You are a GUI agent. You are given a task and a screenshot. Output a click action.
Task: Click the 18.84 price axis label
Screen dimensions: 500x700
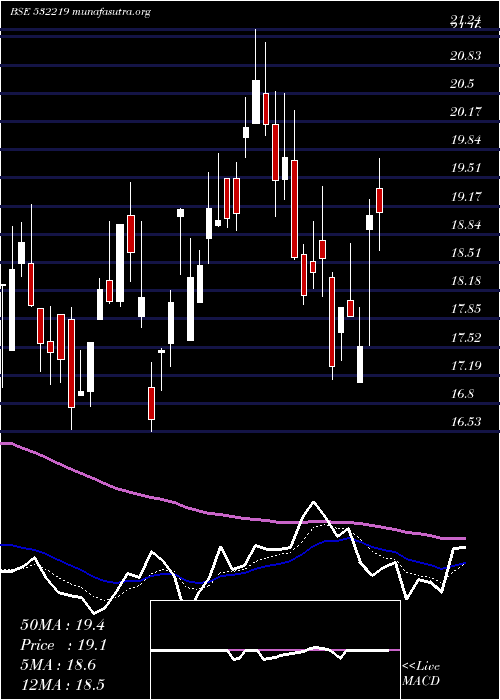[x=466, y=225]
